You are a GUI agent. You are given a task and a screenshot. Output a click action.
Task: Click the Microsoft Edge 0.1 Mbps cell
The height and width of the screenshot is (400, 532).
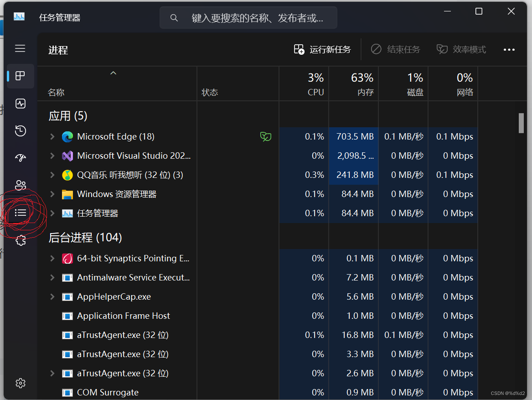[x=453, y=136]
